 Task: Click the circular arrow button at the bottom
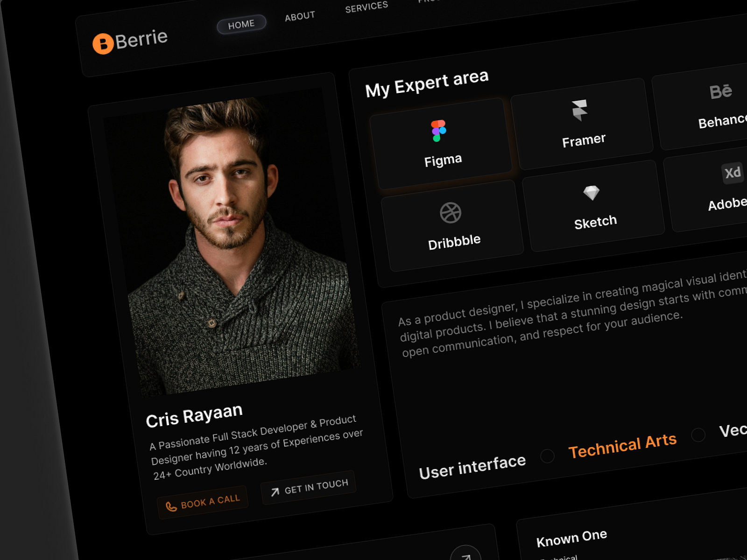click(x=466, y=555)
